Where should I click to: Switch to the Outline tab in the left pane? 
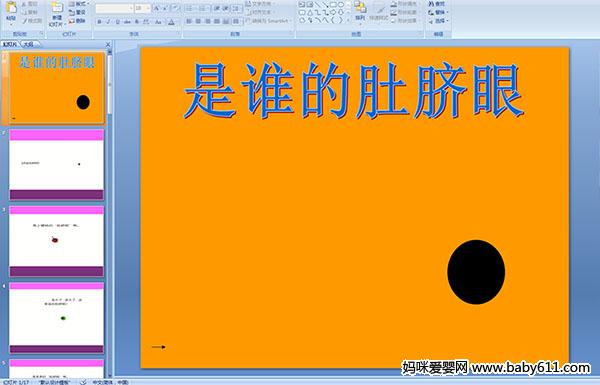click(29, 44)
